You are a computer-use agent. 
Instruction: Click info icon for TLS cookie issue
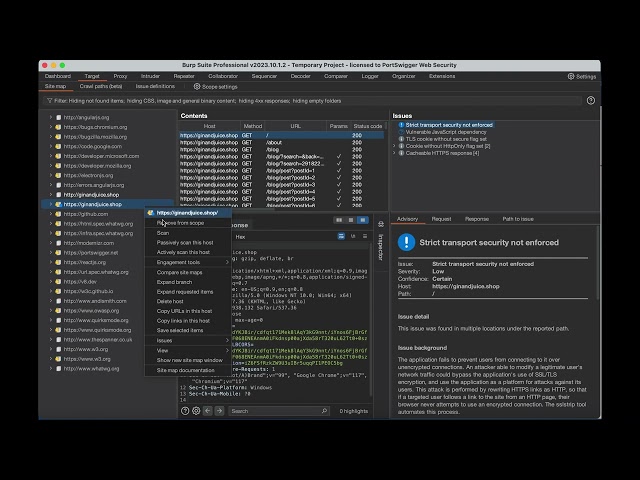(401, 139)
